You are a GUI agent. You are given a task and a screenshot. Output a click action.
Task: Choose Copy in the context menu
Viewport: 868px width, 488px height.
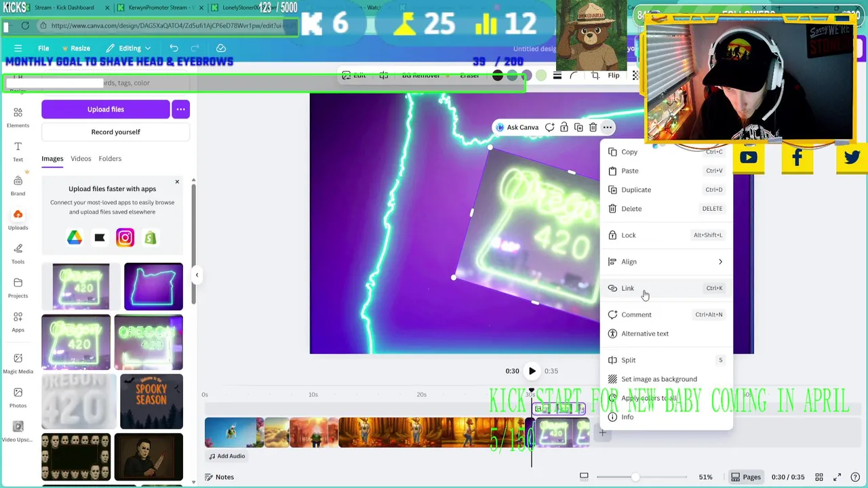(x=666, y=152)
